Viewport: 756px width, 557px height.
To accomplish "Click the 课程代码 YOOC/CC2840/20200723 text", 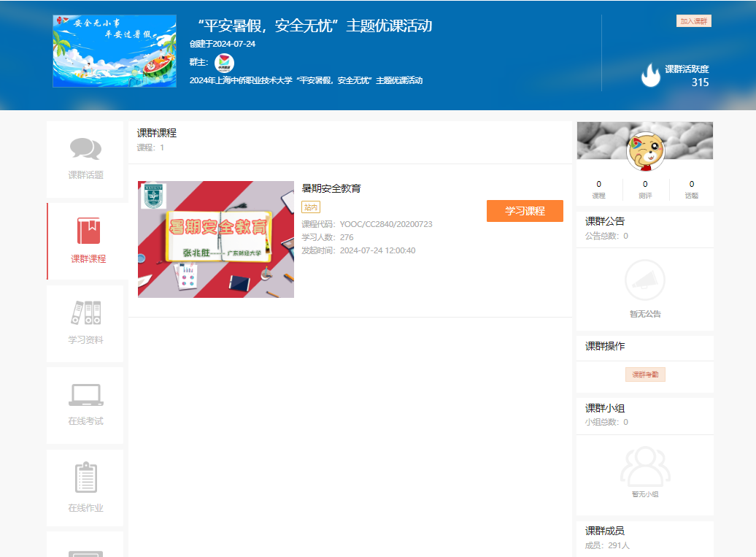I will 367,224.
